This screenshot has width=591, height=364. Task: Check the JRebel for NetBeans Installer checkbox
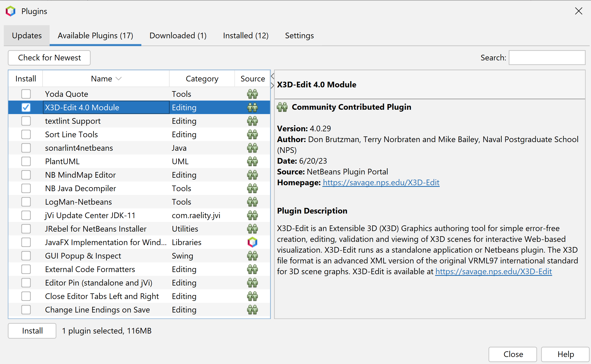26,229
